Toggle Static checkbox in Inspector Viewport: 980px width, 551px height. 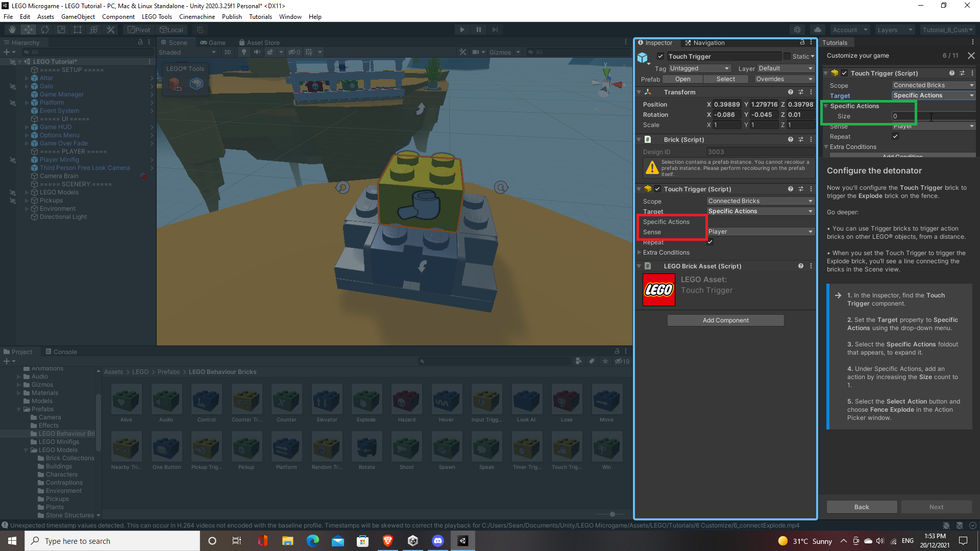(787, 56)
